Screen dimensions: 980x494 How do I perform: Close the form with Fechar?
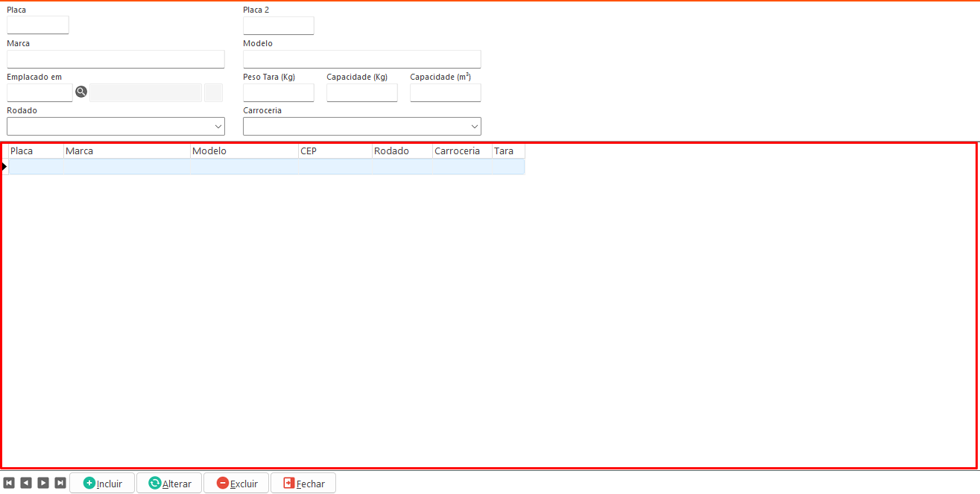point(303,483)
